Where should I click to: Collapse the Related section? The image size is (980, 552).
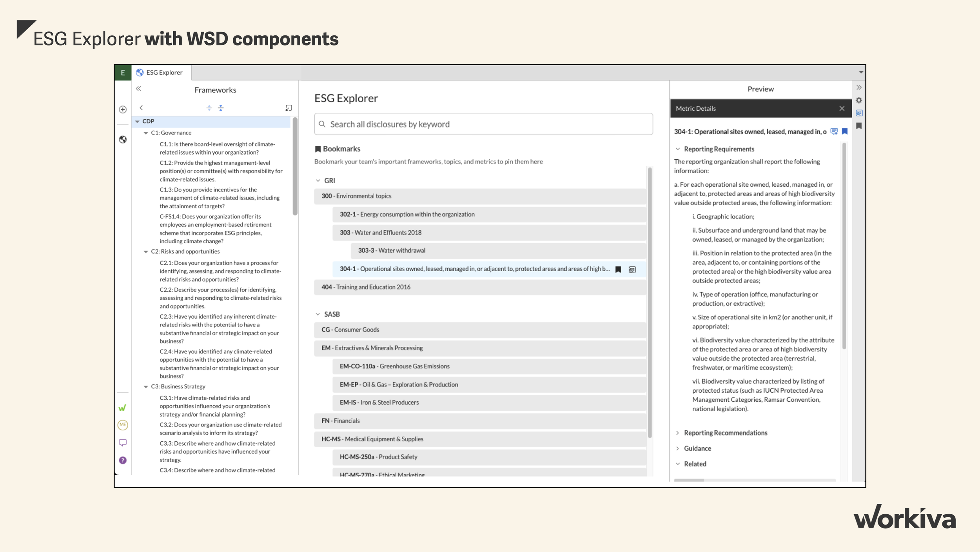[x=677, y=464]
